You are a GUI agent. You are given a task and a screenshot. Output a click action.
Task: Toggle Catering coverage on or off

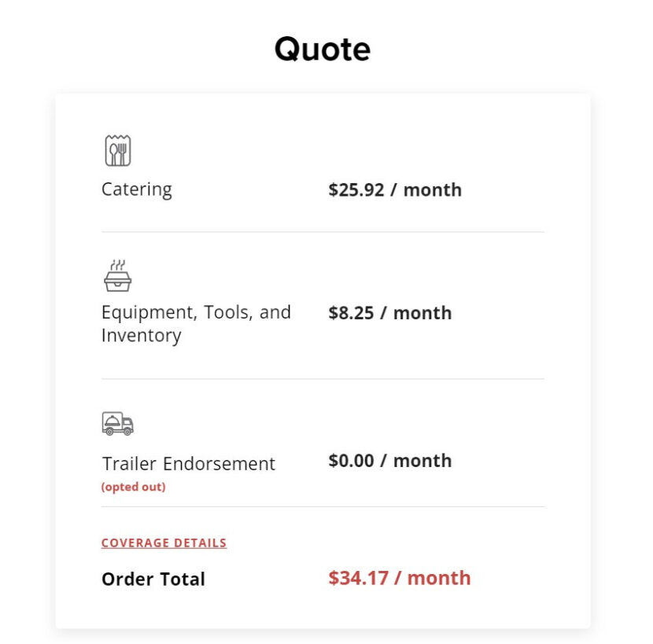click(137, 189)
